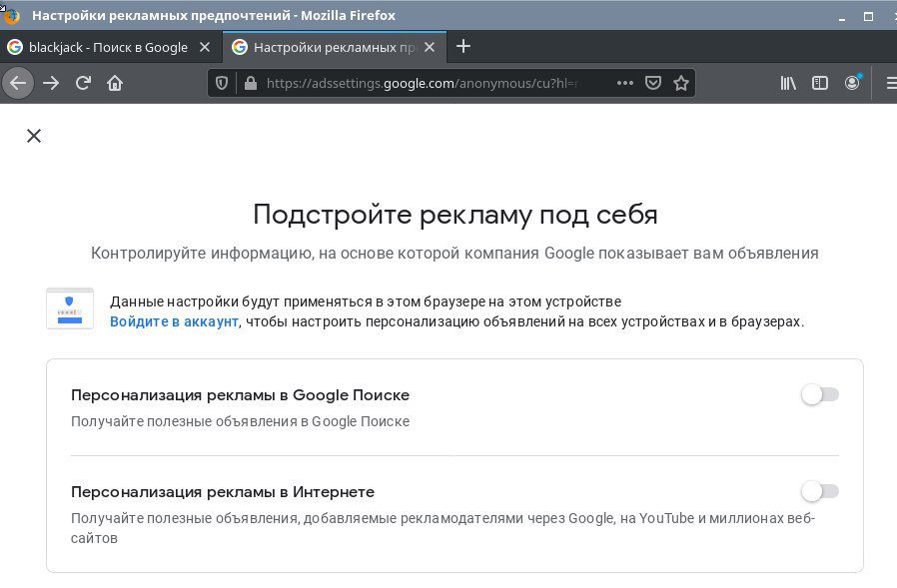Open the Library bookshelf icon
The image size is (897, 588).
pyautogui.click(x=788, y=84)
